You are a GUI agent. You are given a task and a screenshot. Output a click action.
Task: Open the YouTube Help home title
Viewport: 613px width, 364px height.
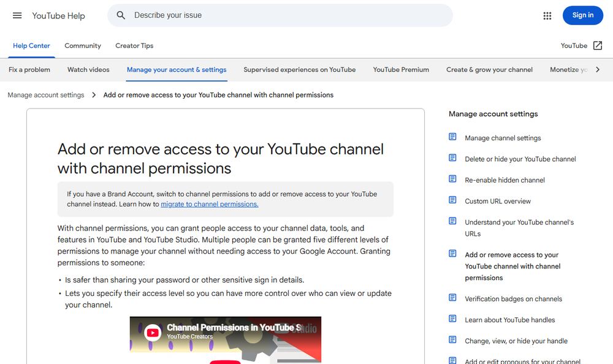pos(58,16)
